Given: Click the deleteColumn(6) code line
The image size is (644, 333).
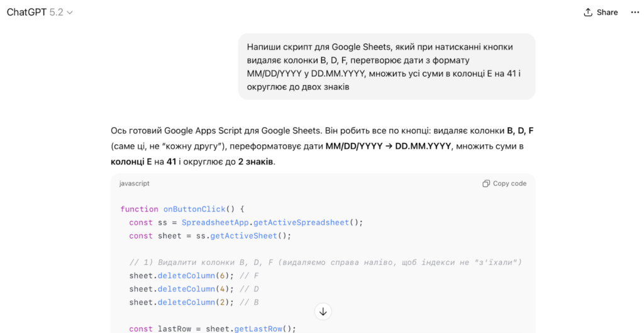Looking at the screenshot, I should pos(194,276).
